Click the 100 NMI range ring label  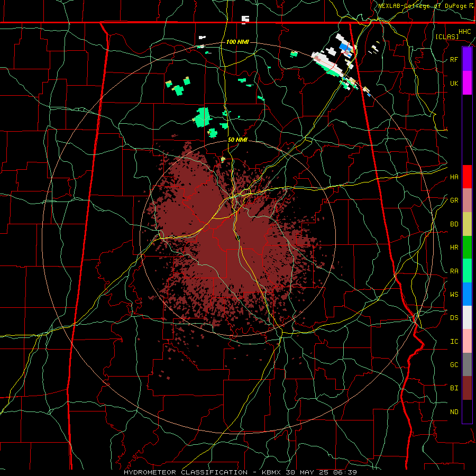(237, 42)
